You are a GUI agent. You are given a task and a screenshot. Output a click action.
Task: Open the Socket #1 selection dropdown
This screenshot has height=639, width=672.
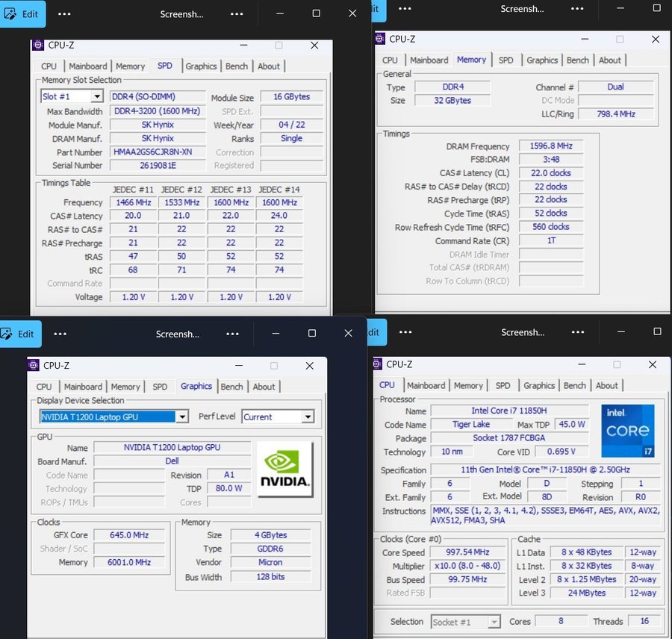[x=494, y=622]
